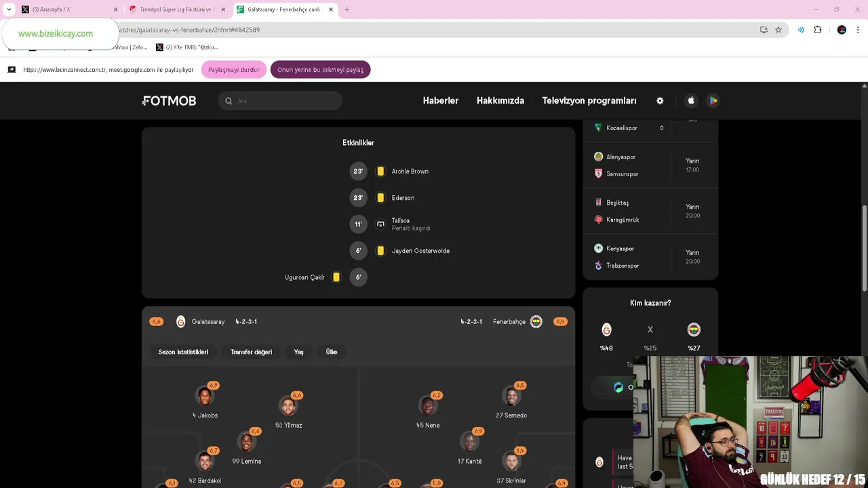The width and height of the screenshot is (868, 488).
Task: Open the Chrome extensions puzzle icon
Action: pos(817,30)
